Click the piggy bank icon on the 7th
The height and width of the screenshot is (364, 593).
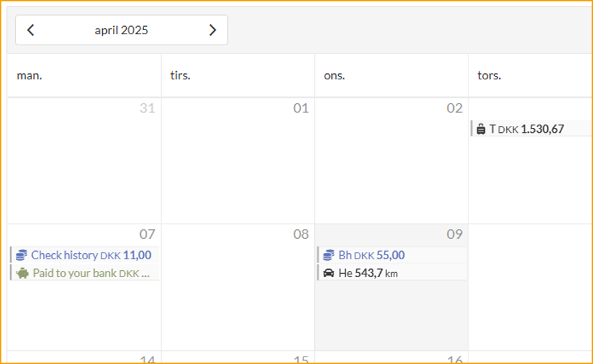click(23, 273)
